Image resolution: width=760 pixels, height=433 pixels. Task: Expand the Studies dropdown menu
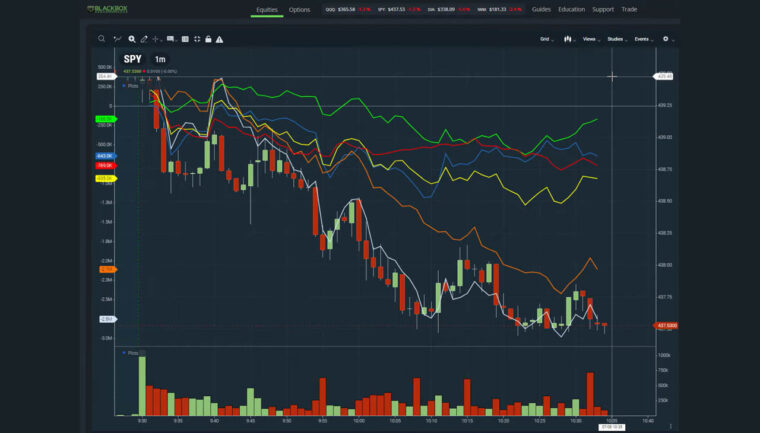pos(616,39)
